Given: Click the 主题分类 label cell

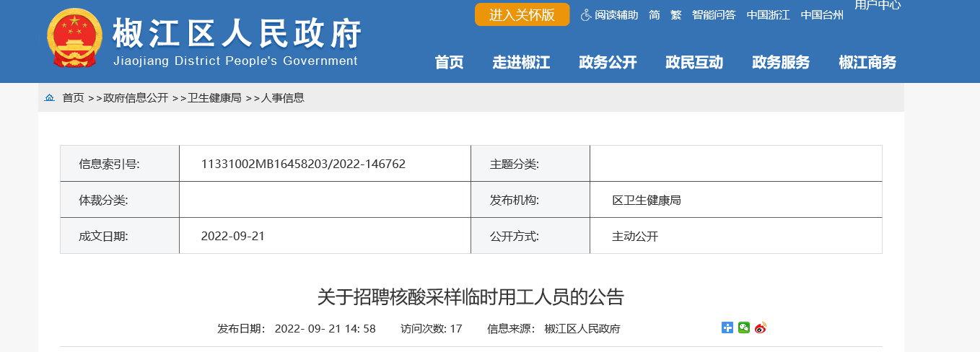Looking at the screenshot, I should [x=530, y=164].
